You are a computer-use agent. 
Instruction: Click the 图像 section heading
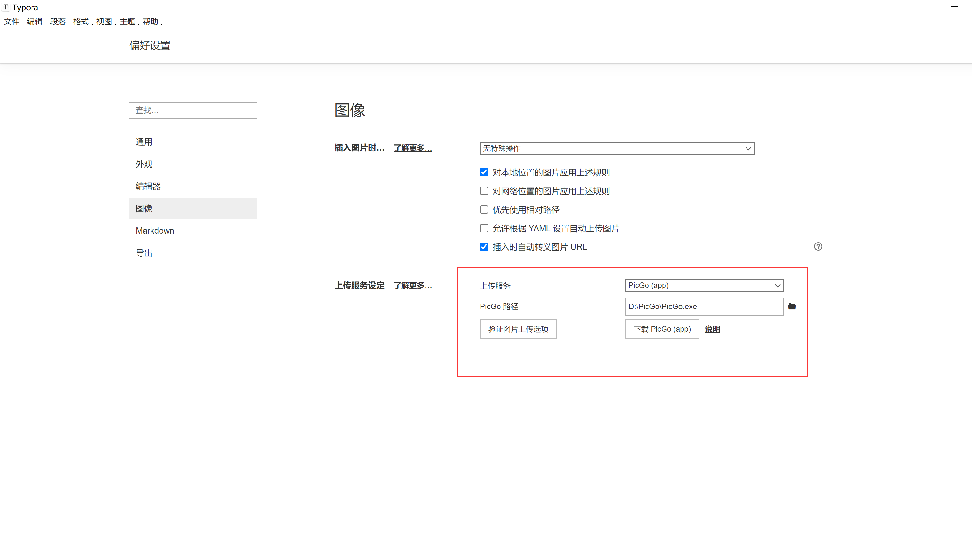pyautogui.click(x=350, y=110)
